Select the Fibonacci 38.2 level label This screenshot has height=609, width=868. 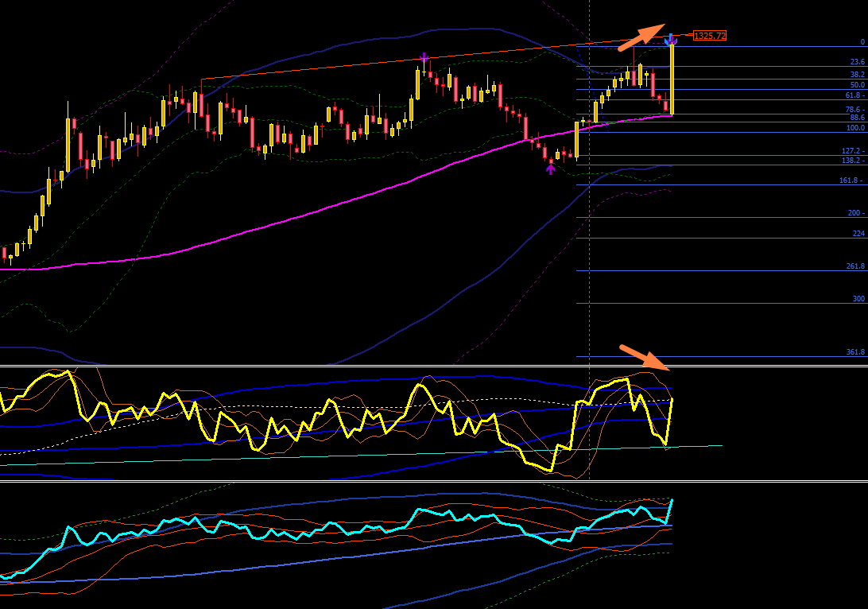pyautogui.click(x=858, y=75)
